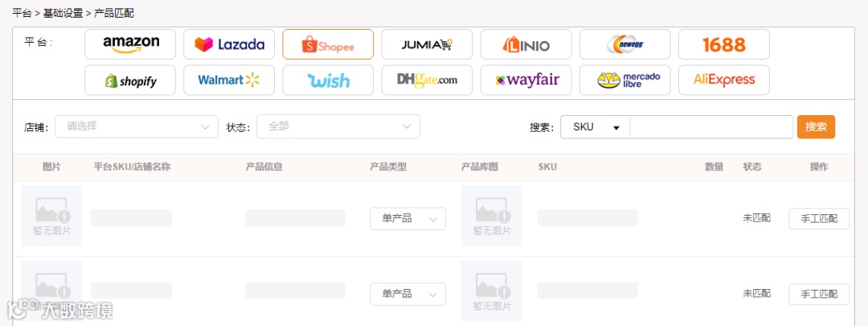Click 未匹配 status in second row

pyautogui.click(x=757, y=293)
